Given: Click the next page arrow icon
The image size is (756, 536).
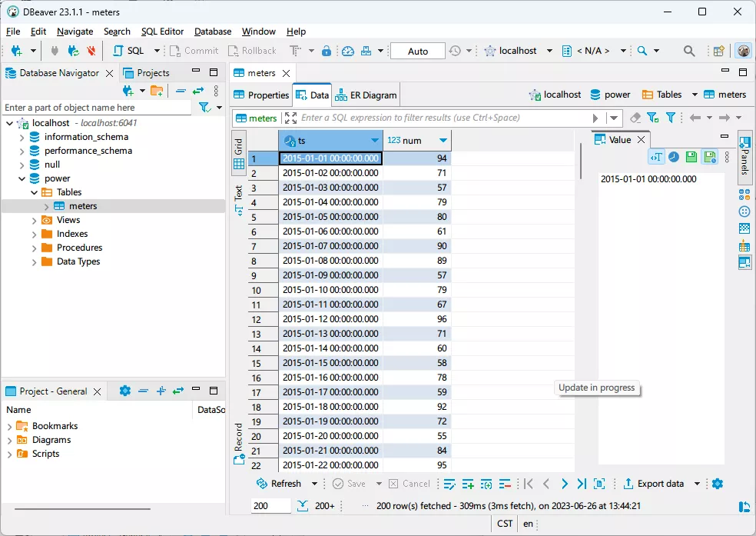Looking at the screenshot, I should [x=564, y=484].
